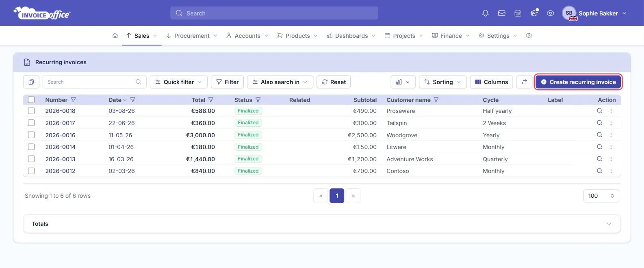644x268 pixels.
Task: Open the Projects menu
Action: [404, 36]
